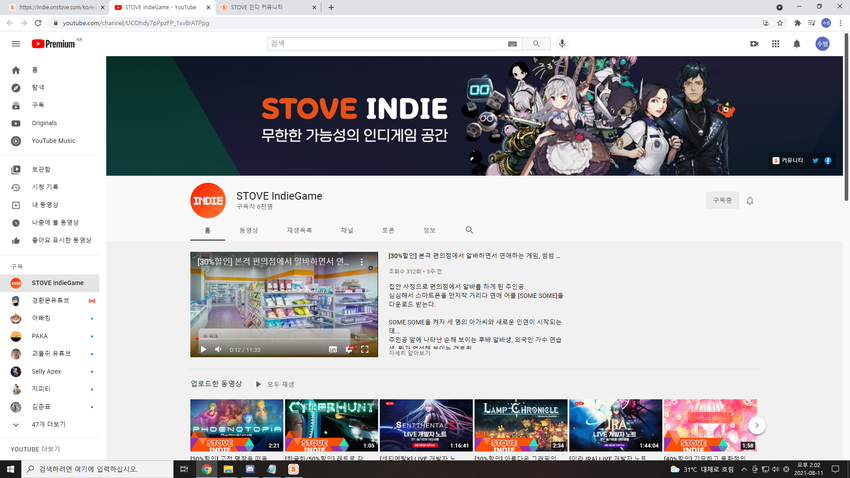This screenshot has width=850, height=478.
Task: Start voice search with microphone icon
Action: [562, 44]
